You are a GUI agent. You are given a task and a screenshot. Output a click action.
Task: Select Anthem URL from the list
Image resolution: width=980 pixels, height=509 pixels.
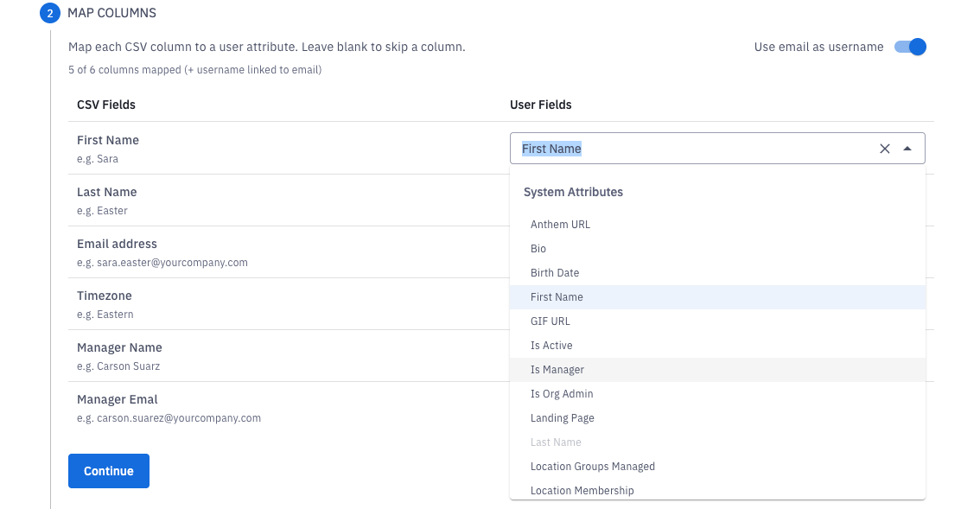pyautogui.click(x=717, y=225)
